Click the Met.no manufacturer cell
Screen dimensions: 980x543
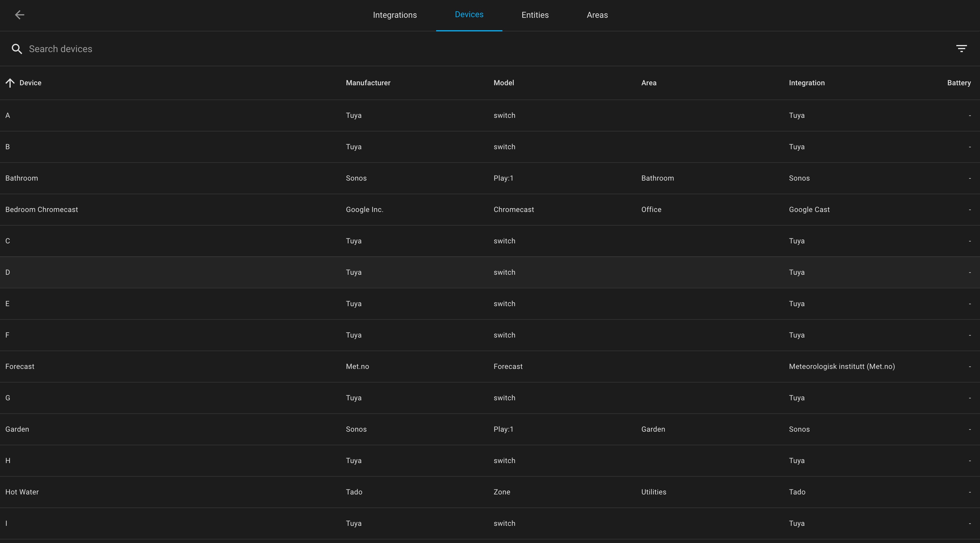pos(357,366)
